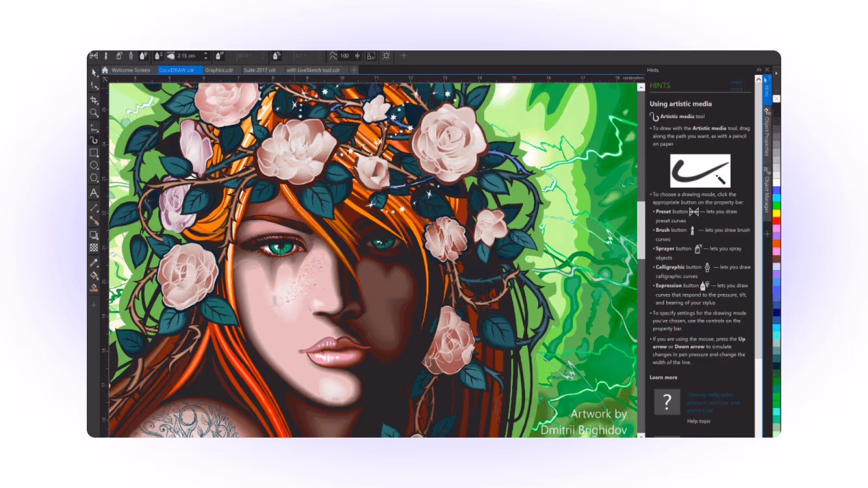Switch to the with LiveSketch tool.cdr tab
The width and height of the screenshot is (868, 488).
[316, 70]
